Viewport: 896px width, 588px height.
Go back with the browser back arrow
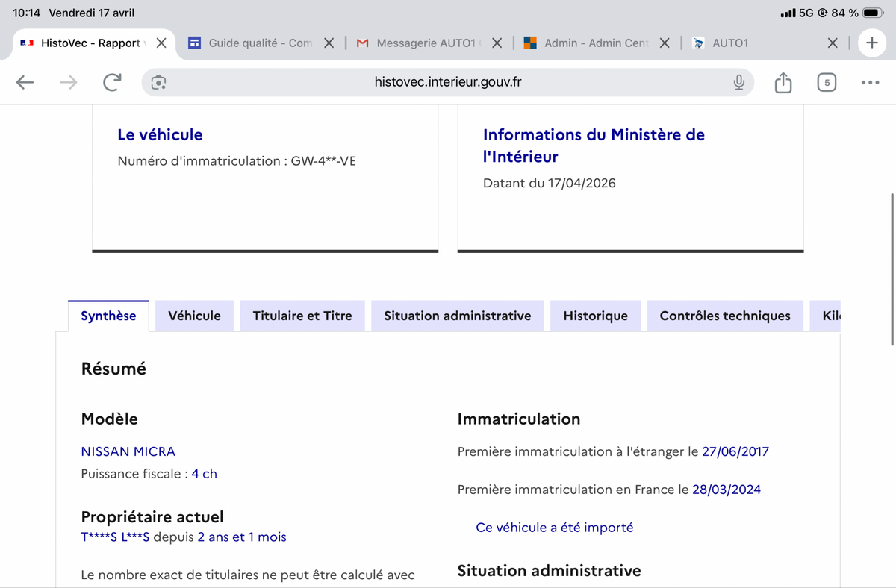coord(25,83)
